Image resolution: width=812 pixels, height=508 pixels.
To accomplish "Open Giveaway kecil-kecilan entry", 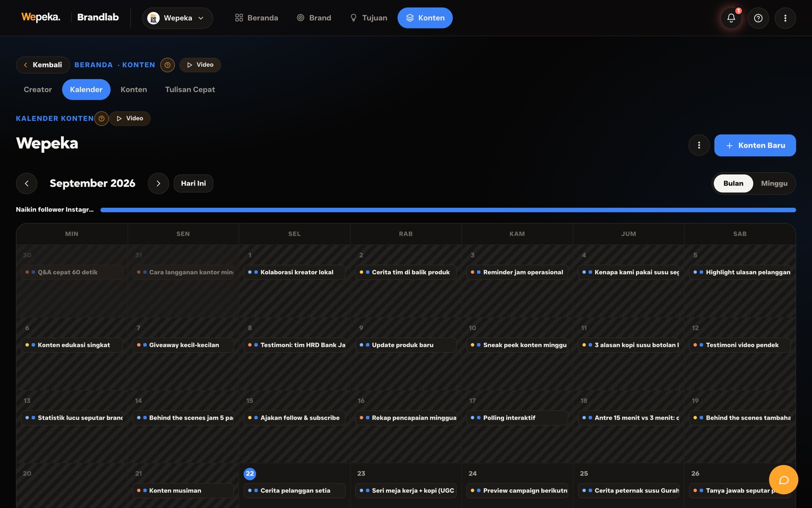I will (x=183, y=345).
